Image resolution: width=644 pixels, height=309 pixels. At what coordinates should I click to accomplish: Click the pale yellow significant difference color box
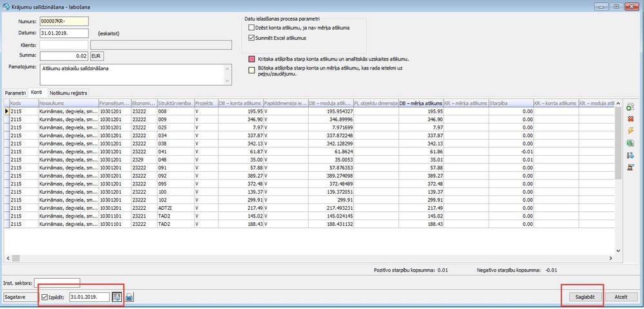pyautogui.click(x=251, y=70)
